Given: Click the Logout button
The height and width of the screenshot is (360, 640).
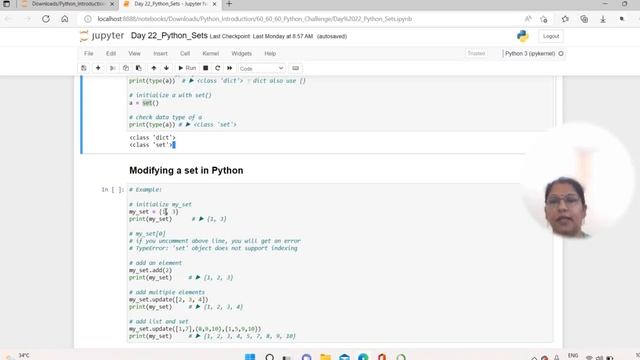Looking at the screenshot, I should pyautogui.click(x=551, y=36).
